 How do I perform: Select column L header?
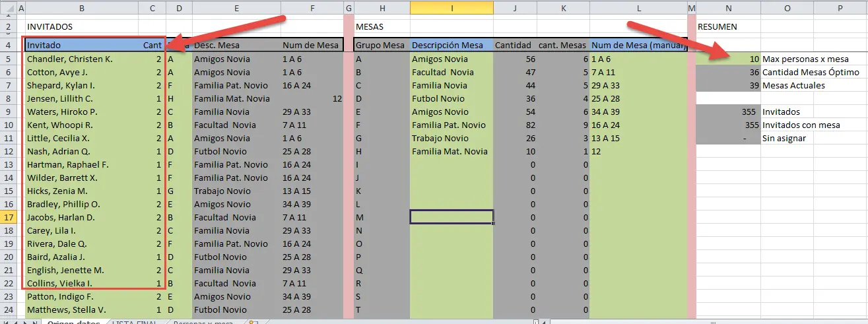(x=638, y=8)
